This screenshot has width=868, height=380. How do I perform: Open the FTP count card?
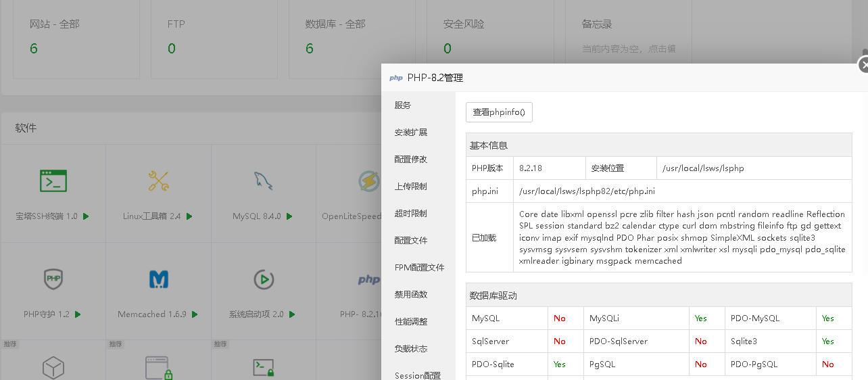click(214, 39)
